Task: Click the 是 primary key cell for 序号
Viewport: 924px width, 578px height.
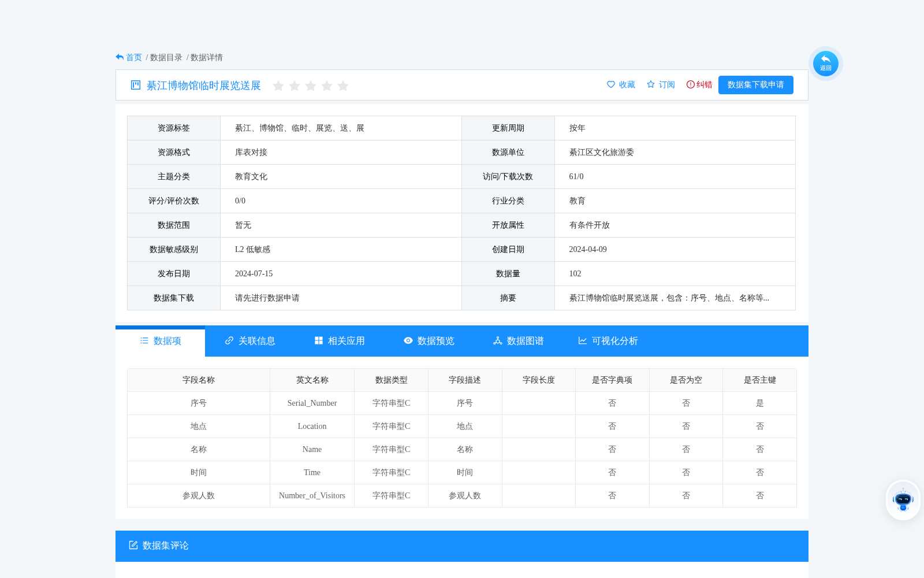Action: click(x=759, y=403)
